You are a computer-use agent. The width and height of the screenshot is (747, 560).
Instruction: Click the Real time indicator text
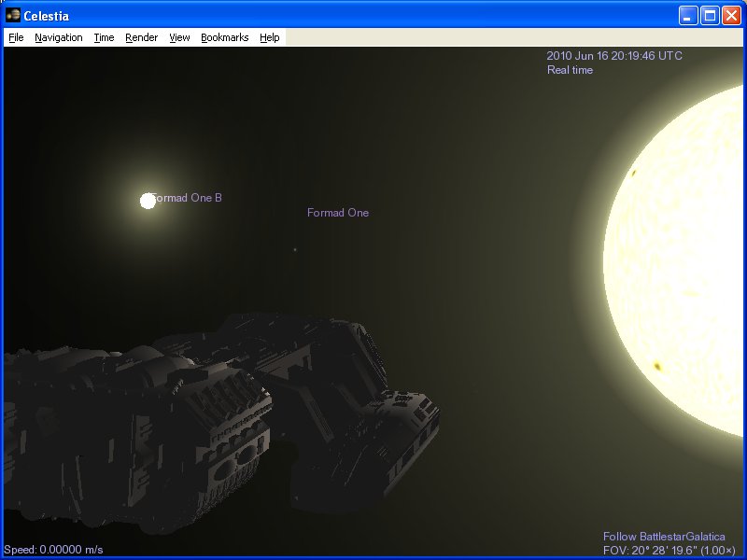(570, 70)
